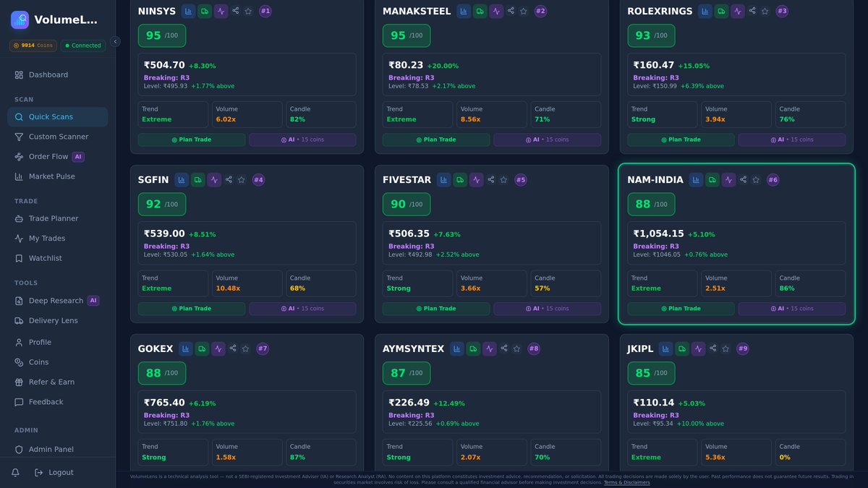Open Feedback page in sidebar

click(58, 402)
